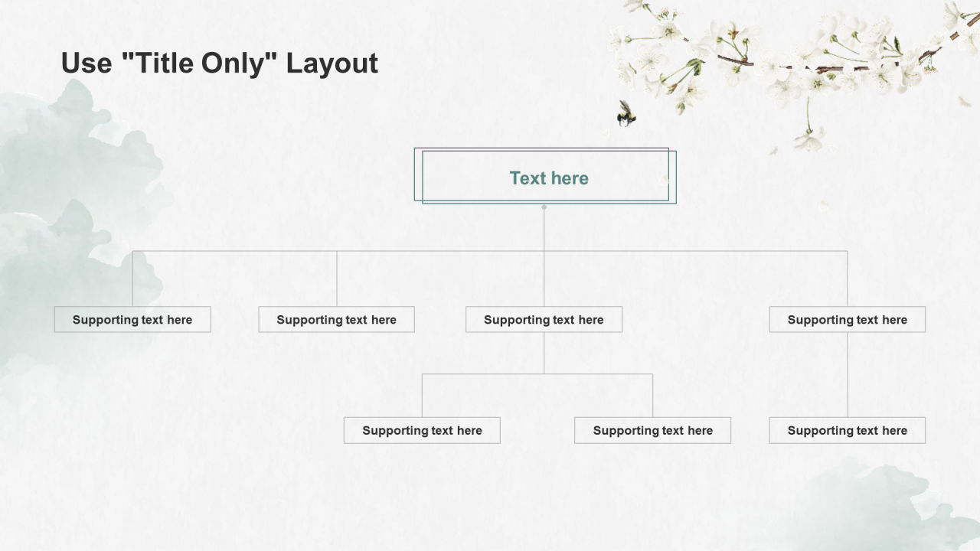Select the hanging blossom below the branch

808,136
